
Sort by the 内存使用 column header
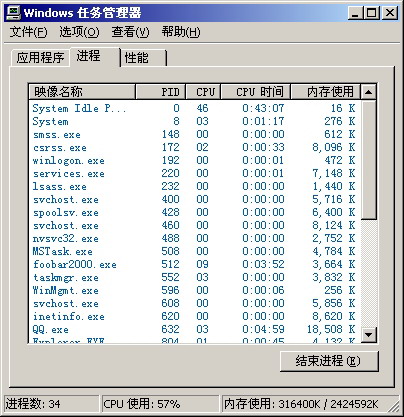point(326,92)
